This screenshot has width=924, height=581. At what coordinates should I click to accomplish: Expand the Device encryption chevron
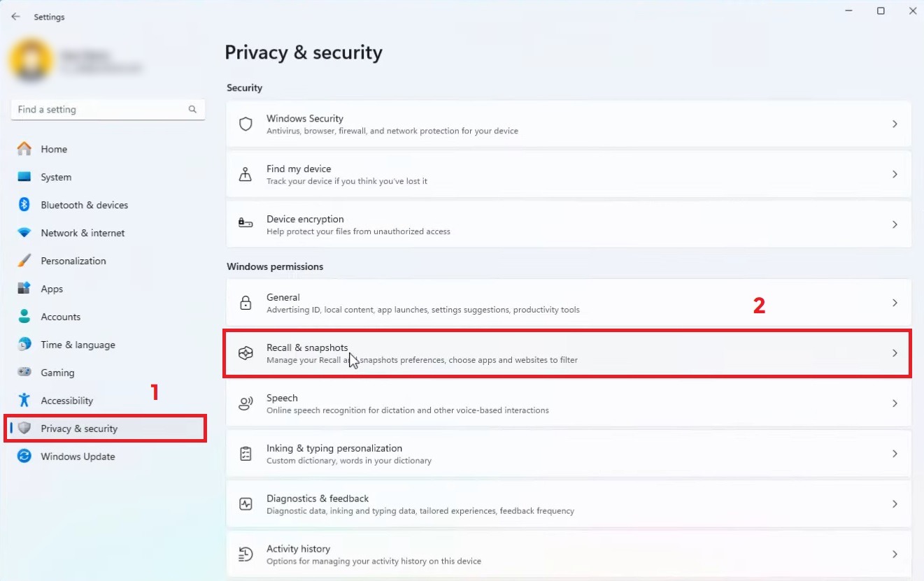tap(895, 224)
